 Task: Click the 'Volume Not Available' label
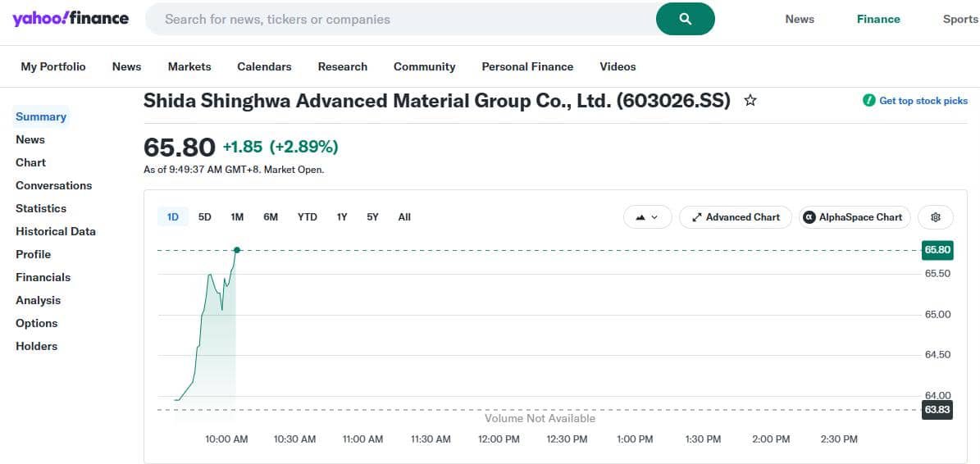coord(540,418)
